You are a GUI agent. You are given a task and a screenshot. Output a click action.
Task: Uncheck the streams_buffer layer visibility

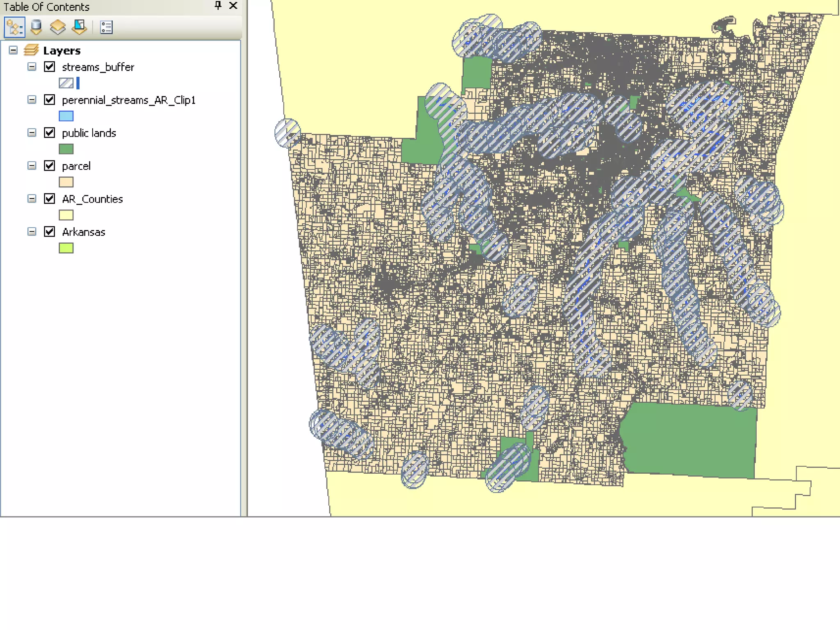[50, 67]
